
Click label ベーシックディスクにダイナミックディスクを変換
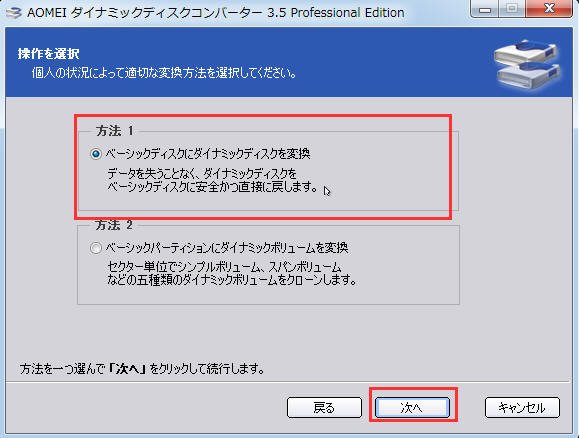pyautogui.click(x=208, y=153)
